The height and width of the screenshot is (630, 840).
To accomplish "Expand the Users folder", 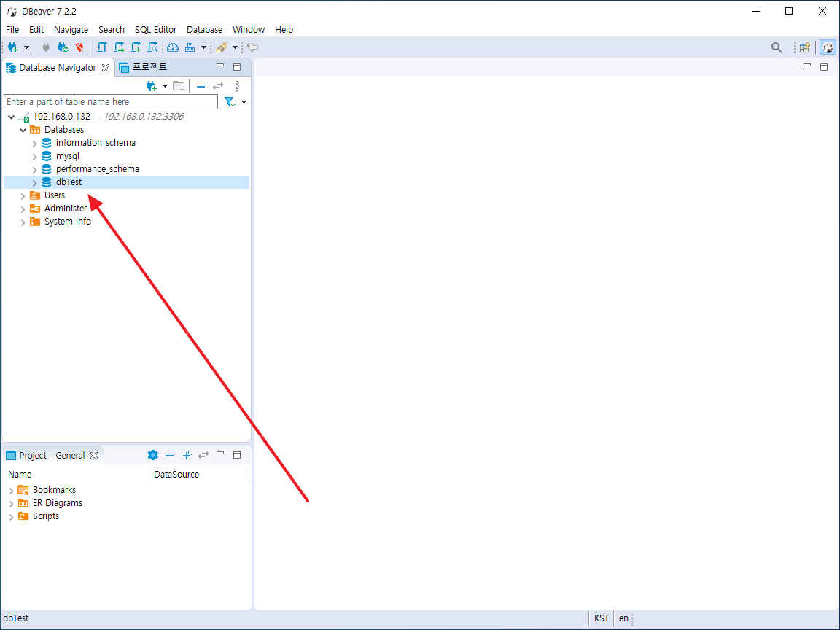I will (23, 195).
